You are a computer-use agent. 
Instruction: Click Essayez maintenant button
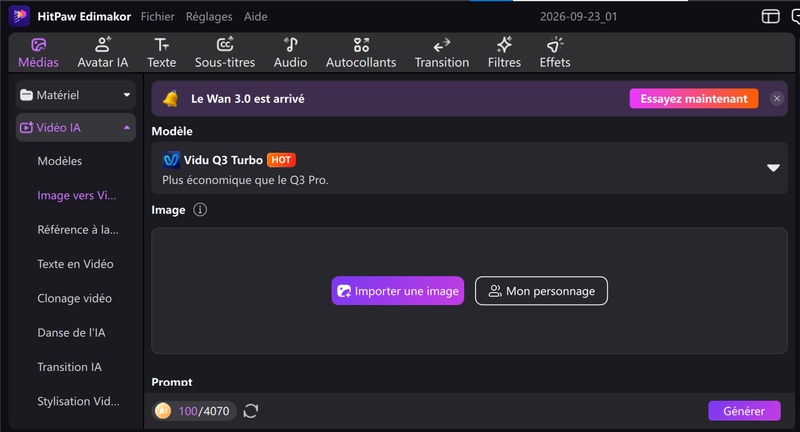point(694,98)
